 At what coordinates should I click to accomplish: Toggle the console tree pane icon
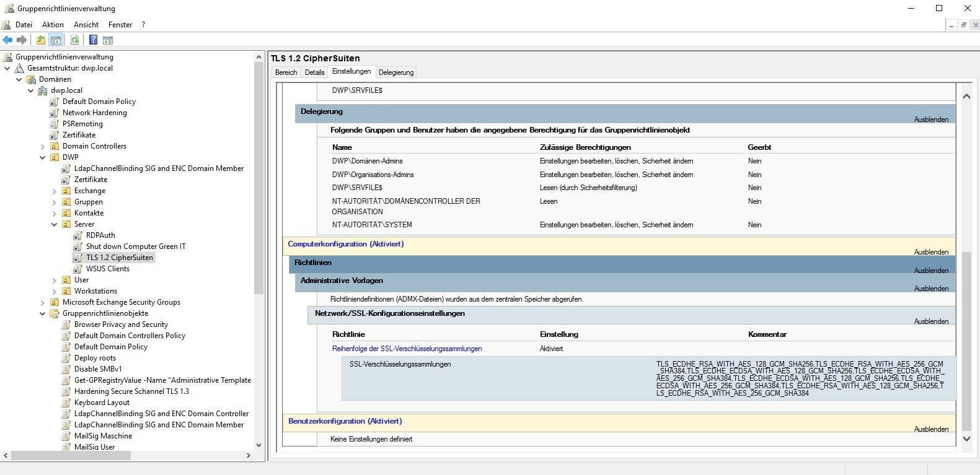[x=56, y=40]
